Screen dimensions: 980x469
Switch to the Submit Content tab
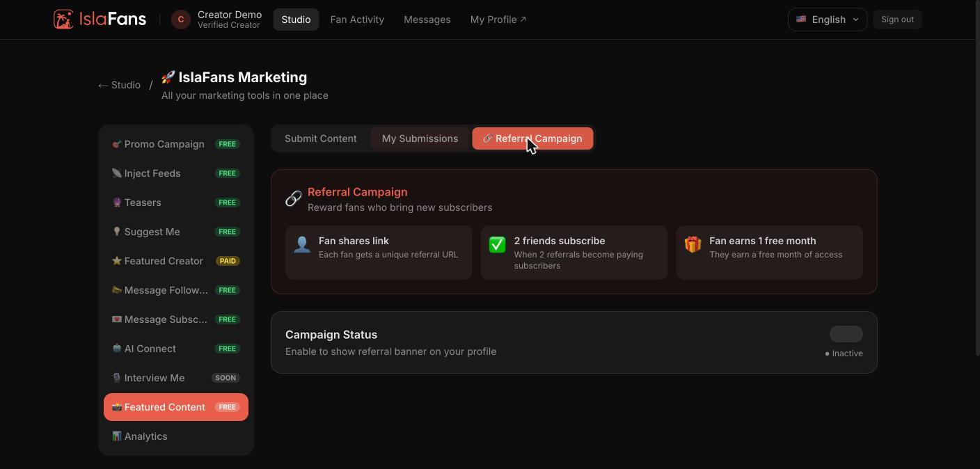click(x=321, y=138)
